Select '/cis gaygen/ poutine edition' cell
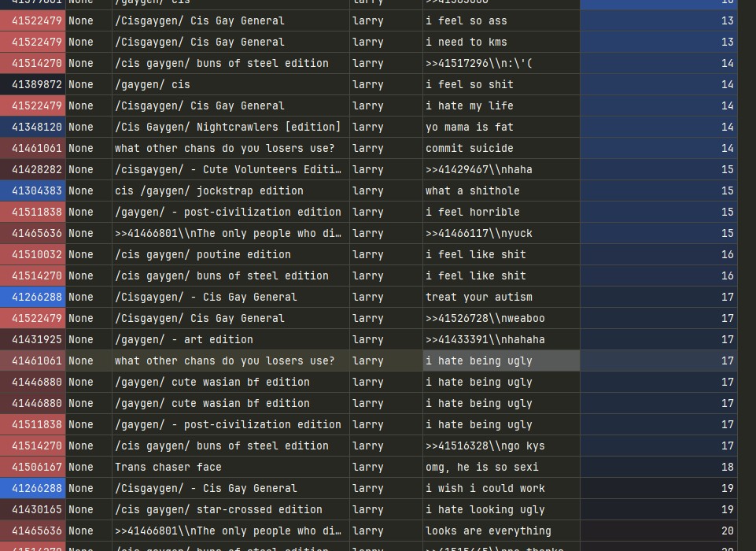Image resolution: width=756 pixels, height=551 pixels. (230, 254)
